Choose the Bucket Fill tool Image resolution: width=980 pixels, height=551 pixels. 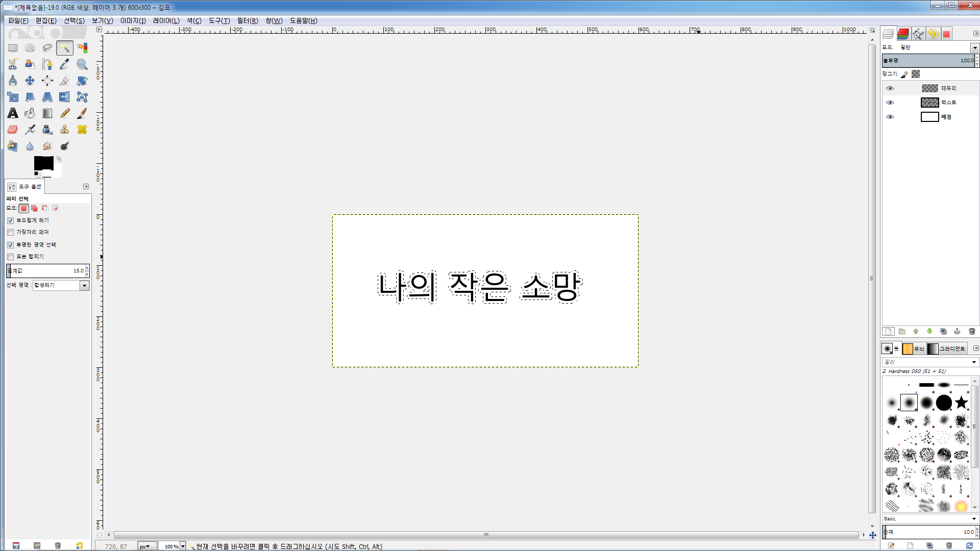point(30,113)
